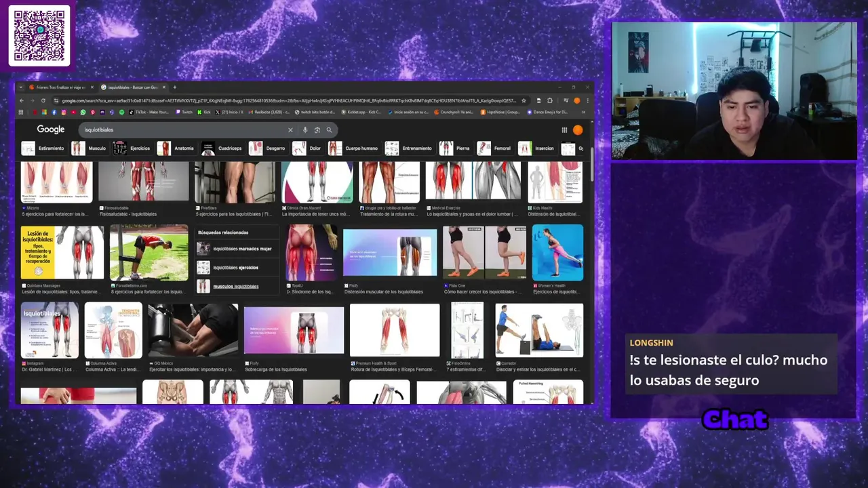The width and height of the screenshot is (868, 488).
Task: Open the orange Google account avatar
Action: click(578, 129)
